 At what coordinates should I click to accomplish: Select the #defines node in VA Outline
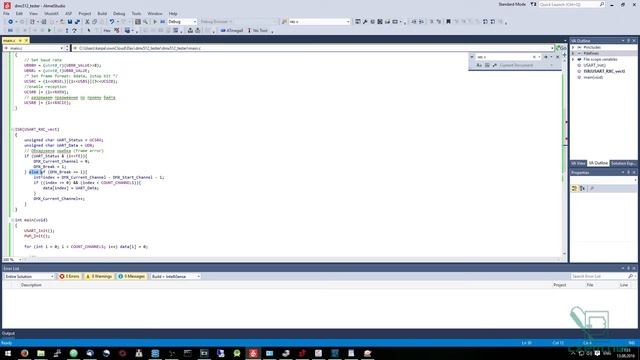click(x=591, y=53)
